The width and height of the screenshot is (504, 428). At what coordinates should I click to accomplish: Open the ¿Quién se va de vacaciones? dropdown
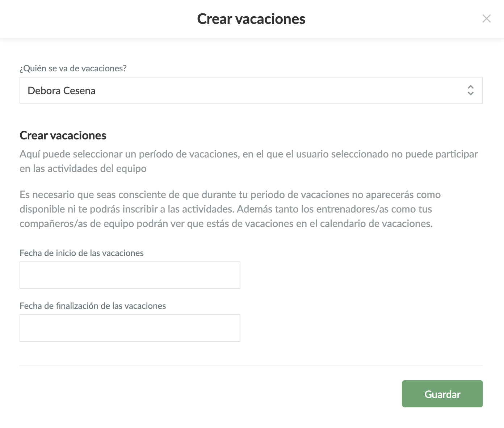251,90
